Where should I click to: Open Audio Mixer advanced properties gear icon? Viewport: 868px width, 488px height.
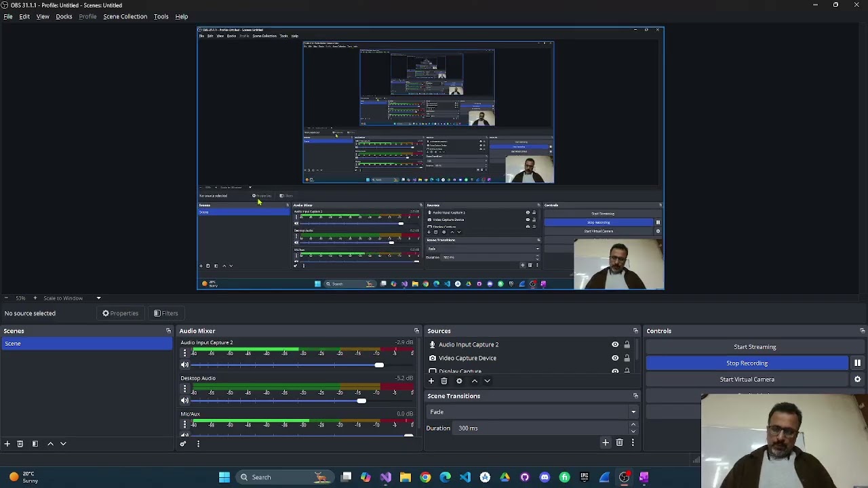tap(183, 443)
